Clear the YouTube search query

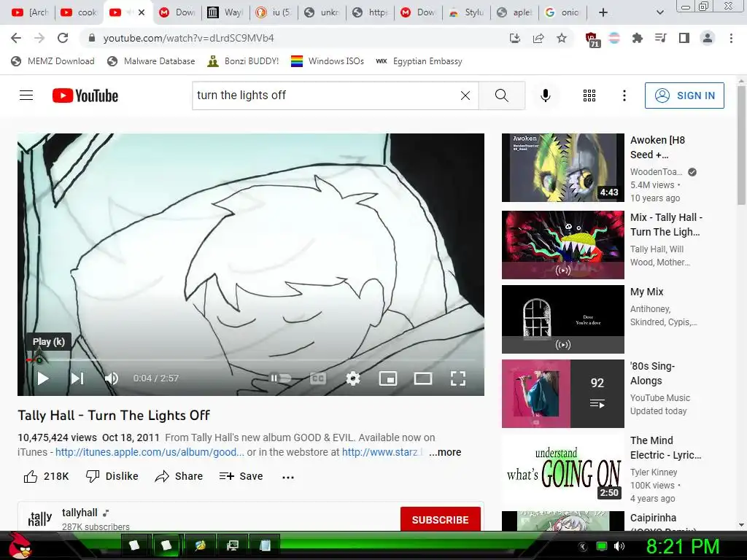pos(465,96)
